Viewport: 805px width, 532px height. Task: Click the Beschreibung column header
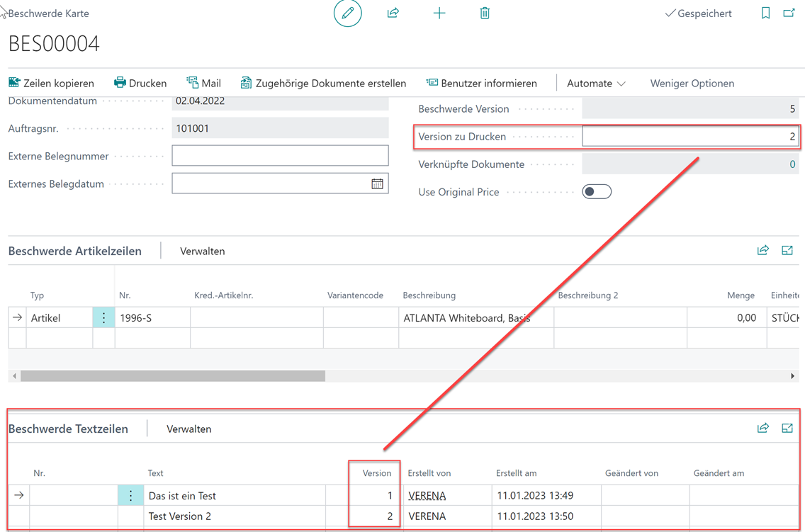[429, 295]
